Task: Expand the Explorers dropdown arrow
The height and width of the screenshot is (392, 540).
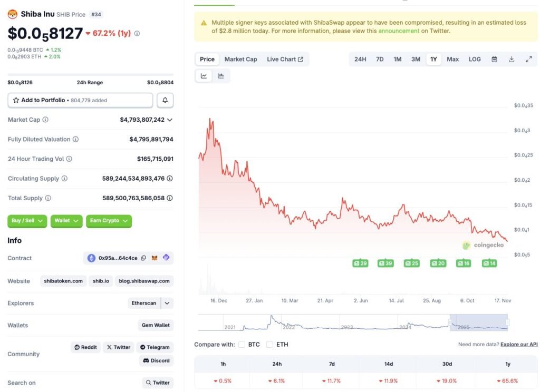Action: tap(167, 303)
